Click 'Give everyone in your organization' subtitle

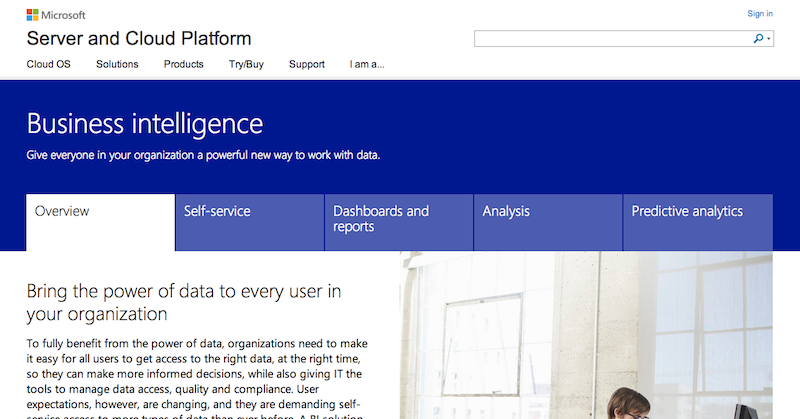203,155
